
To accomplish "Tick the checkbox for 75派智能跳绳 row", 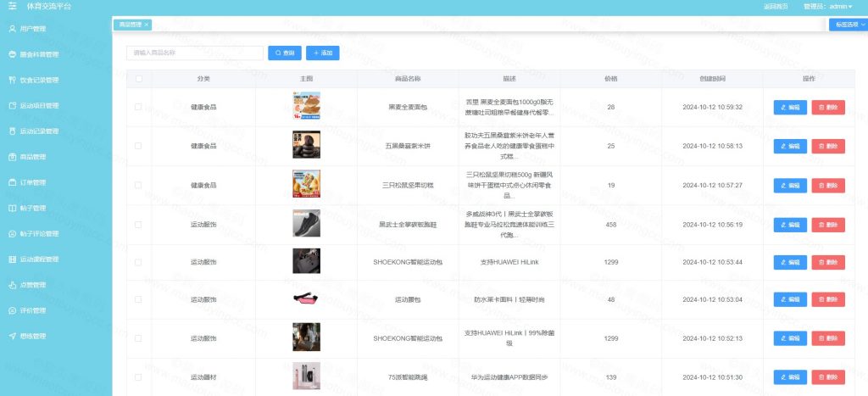I will (x=138, y=377).
